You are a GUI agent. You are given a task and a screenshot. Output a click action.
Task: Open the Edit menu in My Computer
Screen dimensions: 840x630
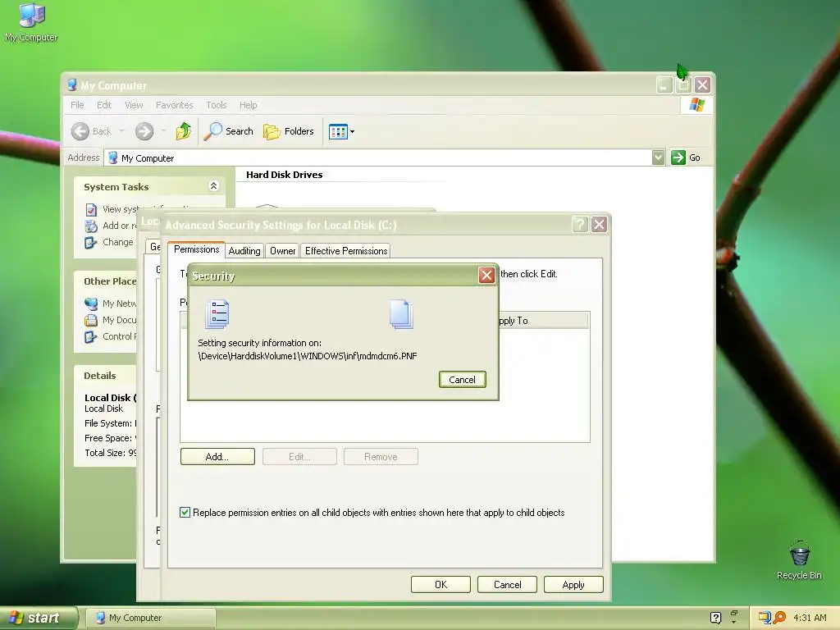[x=104, y=105]
